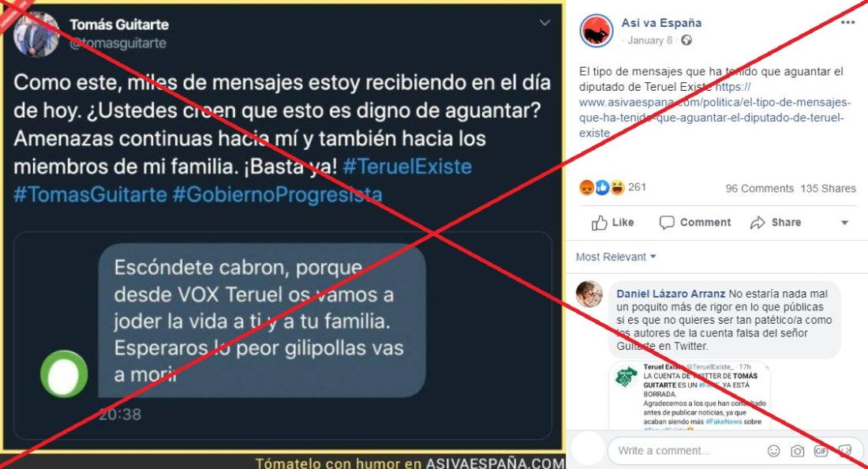
Task: Click the Like thumbs-up icon
Action: (x=599, y=223)
